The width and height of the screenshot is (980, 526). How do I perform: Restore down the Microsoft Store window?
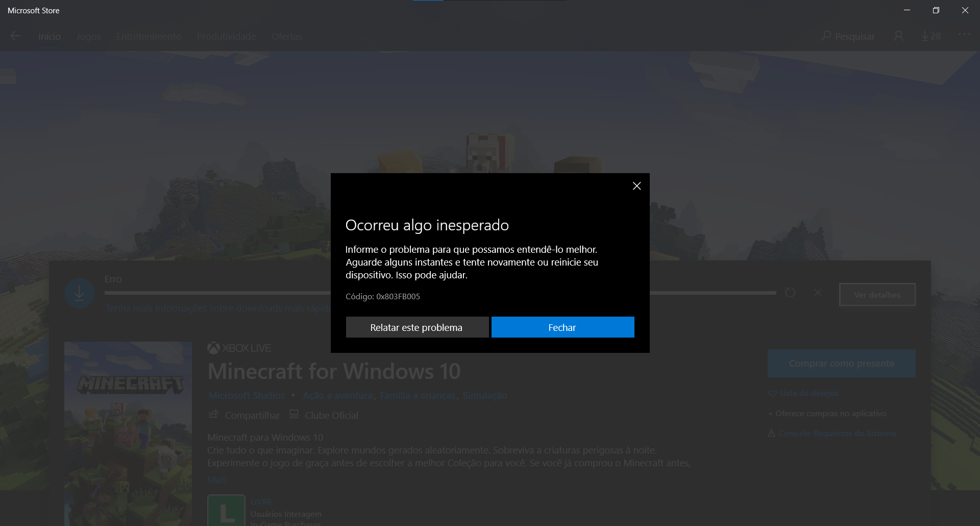coord(936,10)
